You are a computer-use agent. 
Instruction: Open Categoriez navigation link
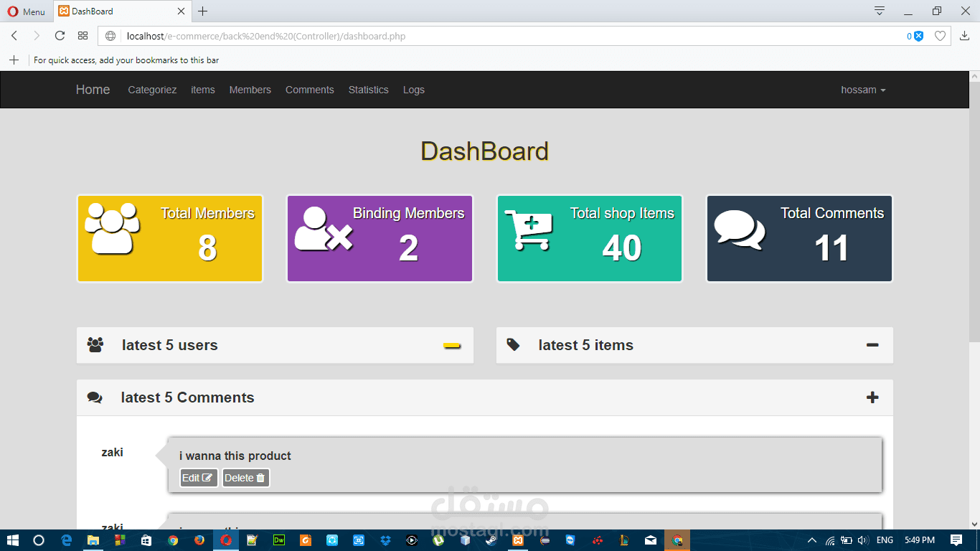click(152, 90)
